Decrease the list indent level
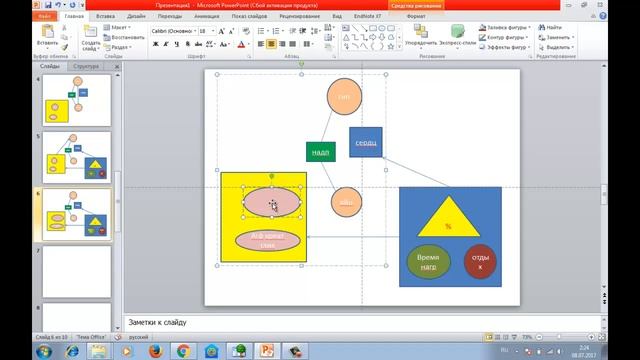640x360 pixels. (292, 31)
